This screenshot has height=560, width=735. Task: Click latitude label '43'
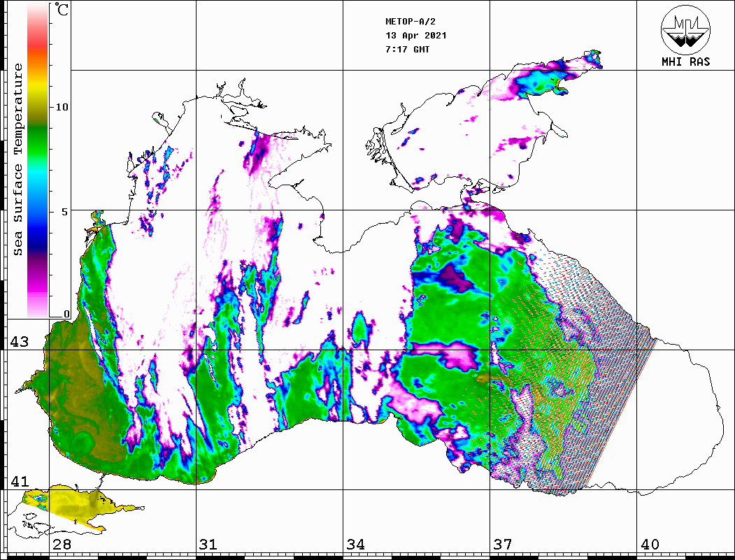coord(20,342)
